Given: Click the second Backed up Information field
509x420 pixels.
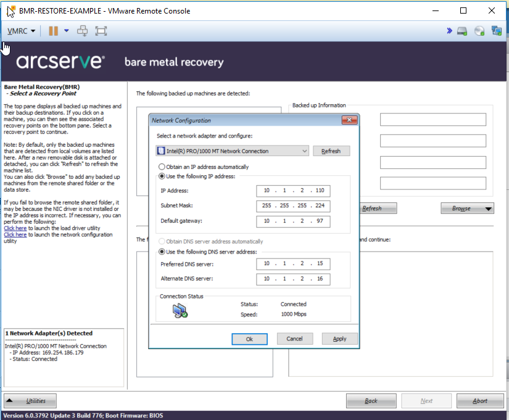Looking at the screenshot, I should (433, 141).
